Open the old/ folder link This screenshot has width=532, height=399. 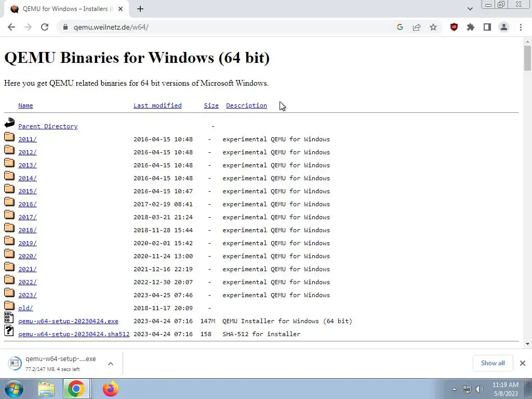click(25, 308)
